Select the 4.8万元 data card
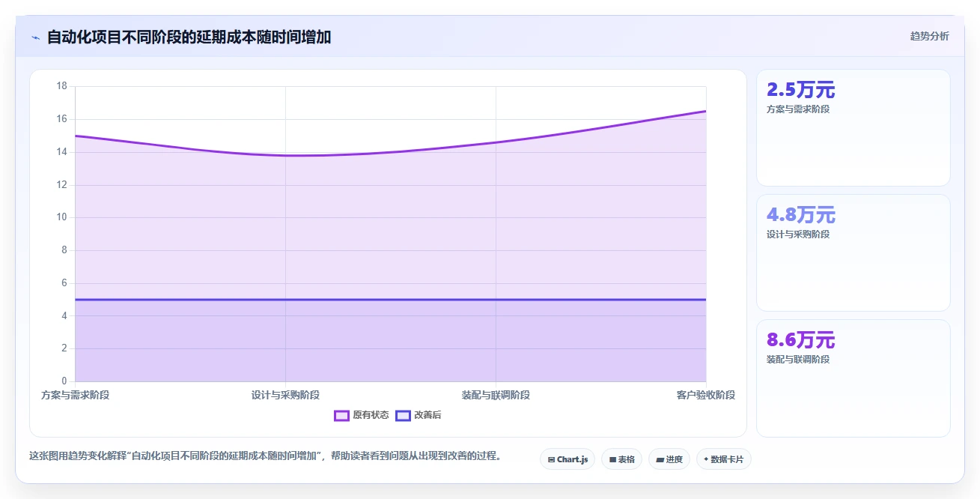This screenshot has height=499, width=980. [853, 252]
